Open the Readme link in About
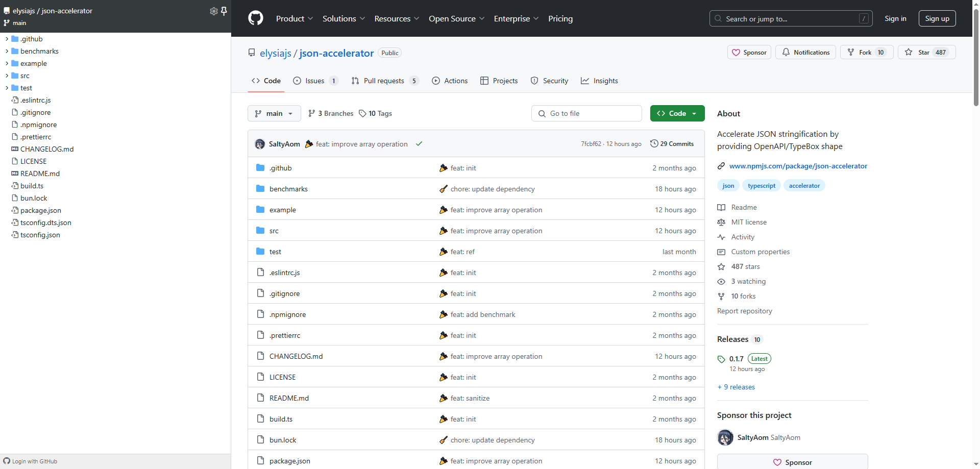This screenshot has width=980, height=469. (737, 207)
